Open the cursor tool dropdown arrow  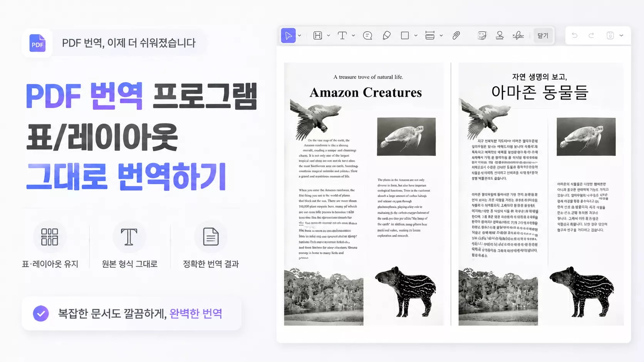click(300, 36)
